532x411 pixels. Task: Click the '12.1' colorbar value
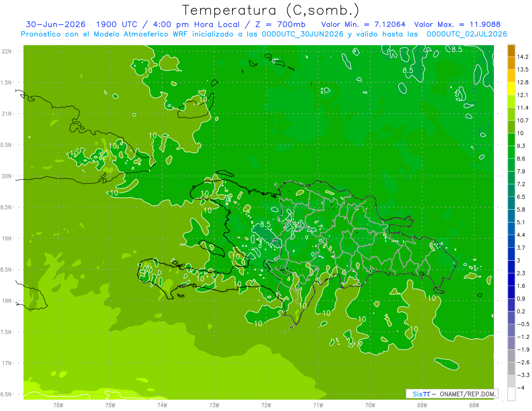coord(523,95)
